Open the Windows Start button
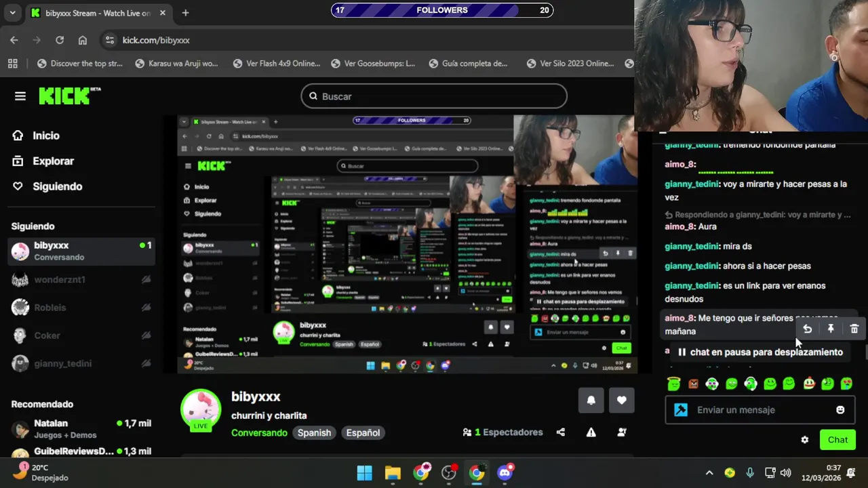The width and height of the screenshot is (868, 488). click(x=364, y=472)
